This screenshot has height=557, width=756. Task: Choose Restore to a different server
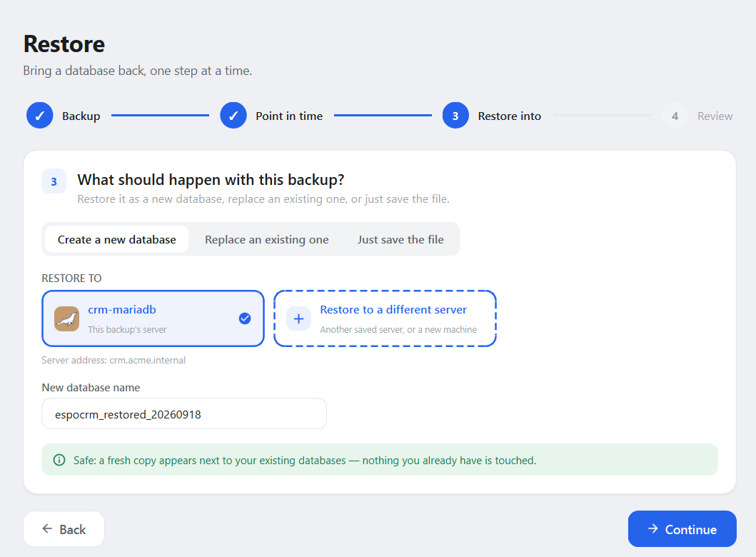[x=385, y=318]
